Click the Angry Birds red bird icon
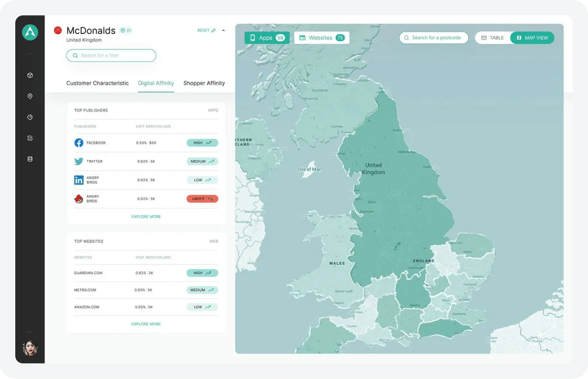Image resolution: width=588 pixels, height=379 pixels. 79,199
